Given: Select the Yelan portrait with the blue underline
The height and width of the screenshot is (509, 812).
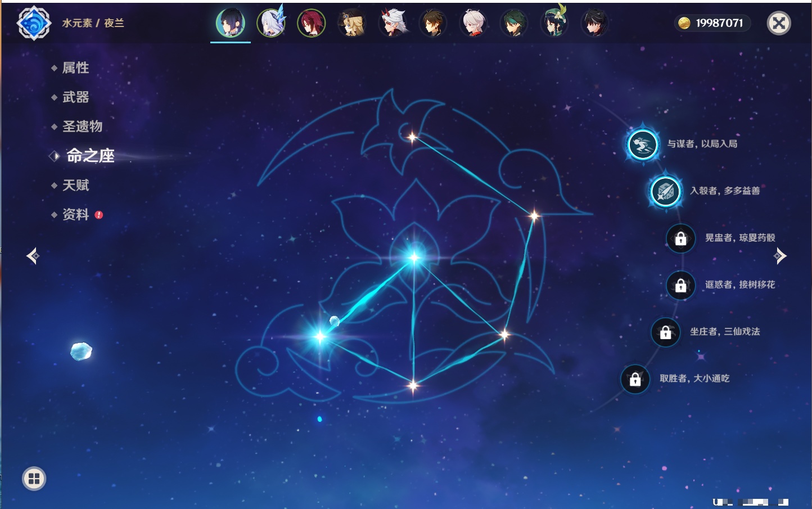Looking at the screenshot, I should click(231, 23).
